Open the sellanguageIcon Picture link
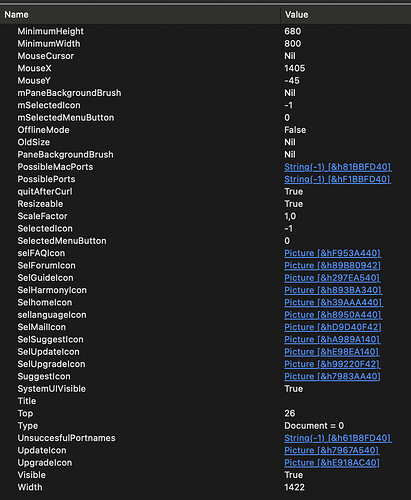This screenshot has width=411, height=500. point(333,315)
